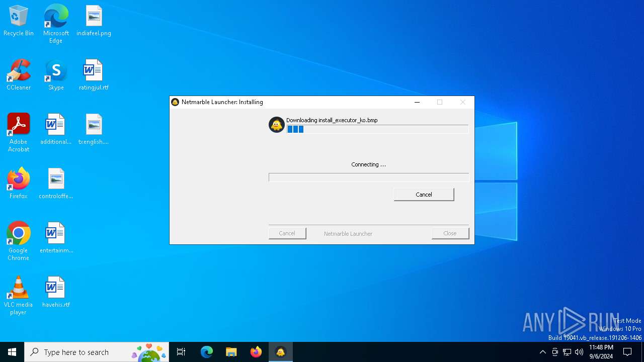The image size is (644, 362).
Task: Click the download progress bar for install_executor_ko.bmp
Action: [x=377, y=129]
